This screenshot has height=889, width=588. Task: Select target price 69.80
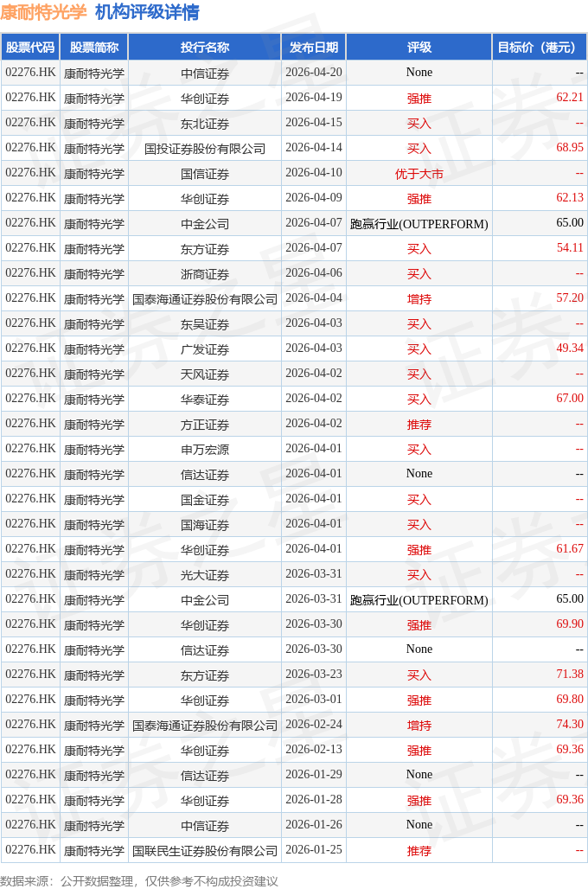569,699
